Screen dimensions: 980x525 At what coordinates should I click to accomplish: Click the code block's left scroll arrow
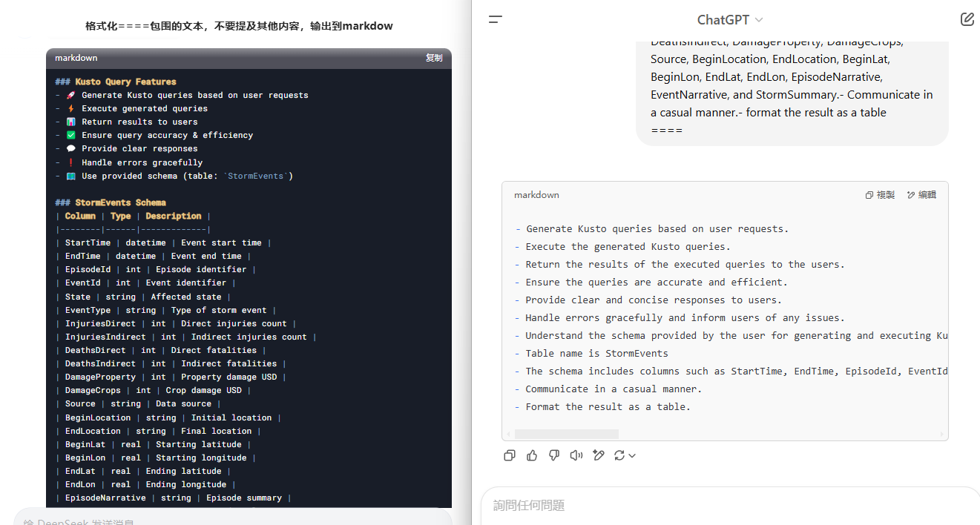pos(508,434)
